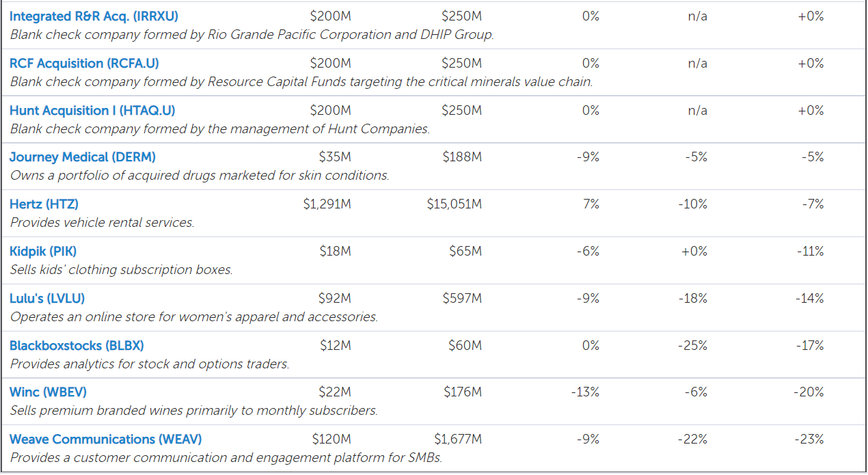Click the 7% value for Hertz
The height and width of the screenshot is (475, 868).
pyautogui.click(x=592, y=204)
